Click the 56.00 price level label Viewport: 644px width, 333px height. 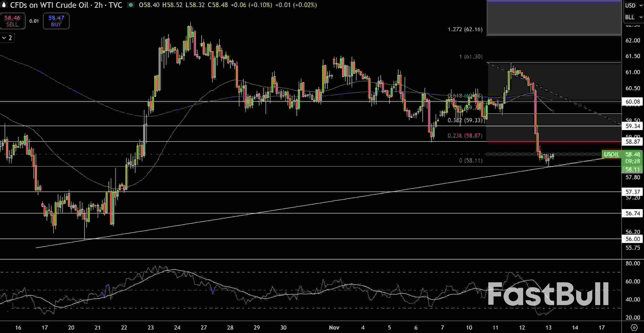tap(633, 239)
